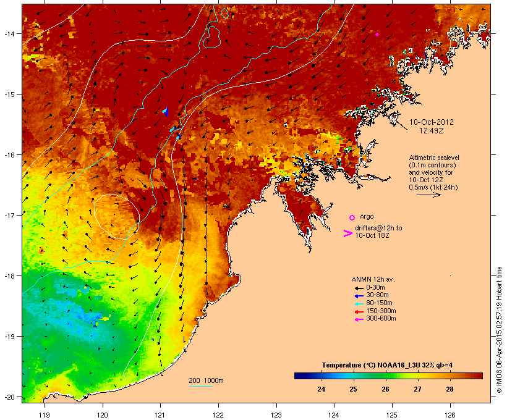Click the 'ANMN 12h av.' heading
507x420 pixels.
click(373, 279)
